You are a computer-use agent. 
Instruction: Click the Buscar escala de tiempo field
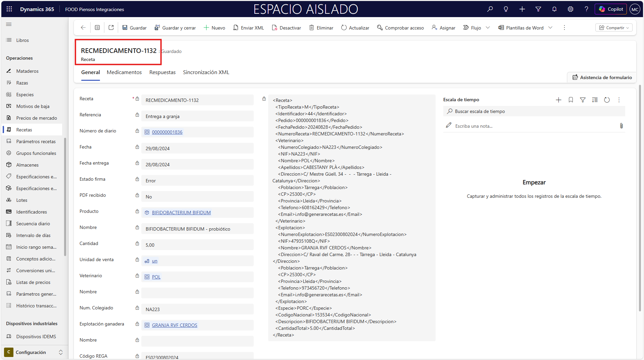pos(537,111)
